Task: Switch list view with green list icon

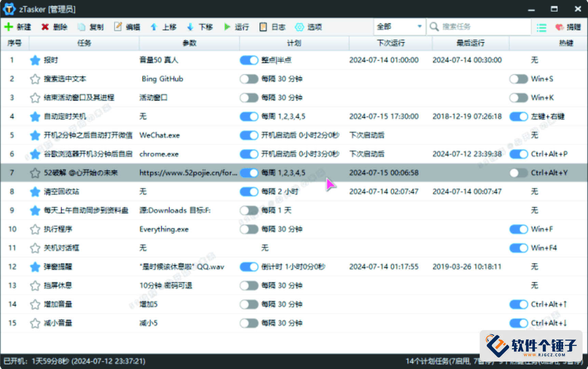Action: point(542,27)
